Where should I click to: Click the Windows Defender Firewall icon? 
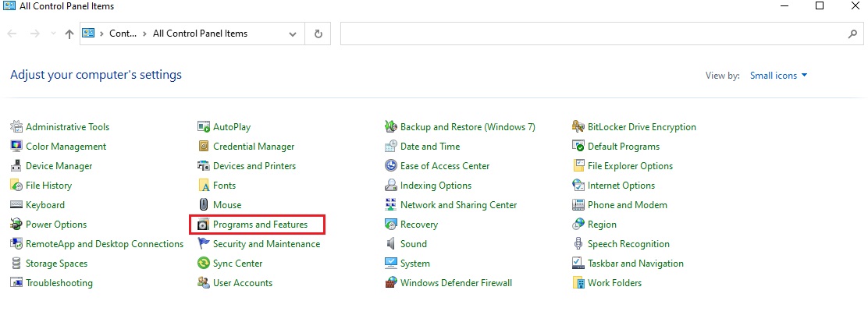[x=391, y=283]
